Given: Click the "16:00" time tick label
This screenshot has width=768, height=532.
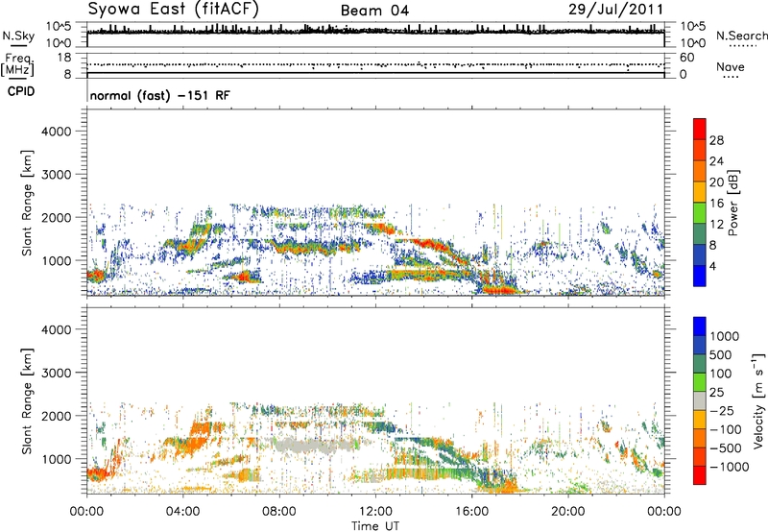Looking at the screenshot, I should click(x=471, y=512).
